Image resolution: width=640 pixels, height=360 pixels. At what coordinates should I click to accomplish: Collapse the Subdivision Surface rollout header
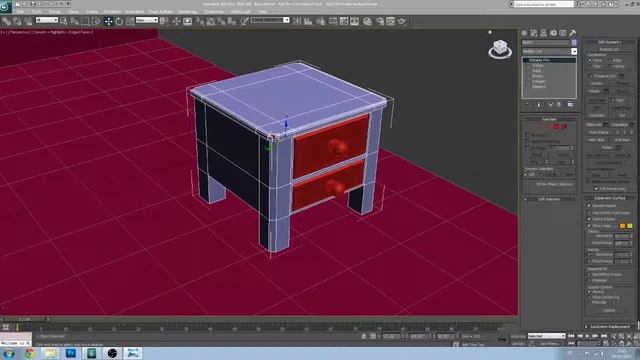click(x=610, y=198)
